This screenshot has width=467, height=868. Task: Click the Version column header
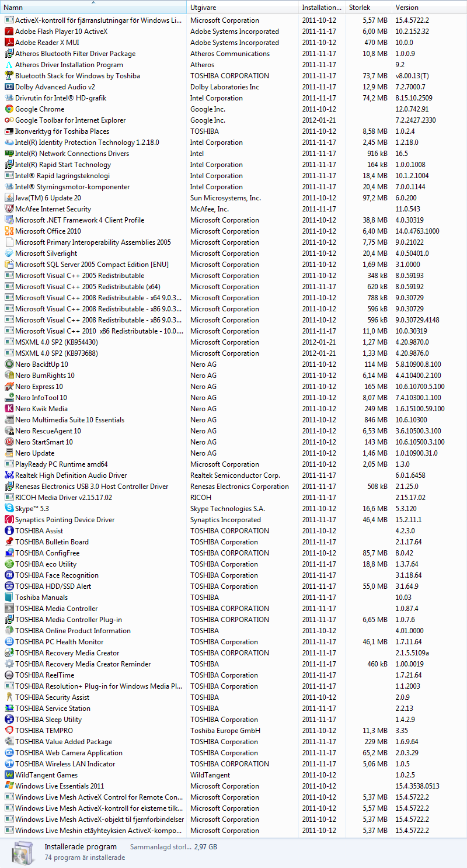[x=428, y=8]
